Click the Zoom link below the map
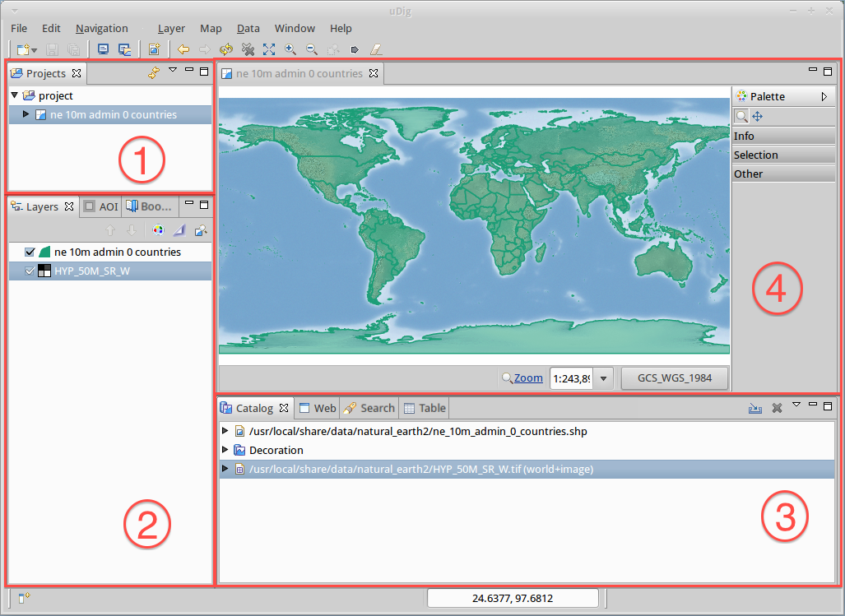845x616 pixels. [x=528, y=378]
